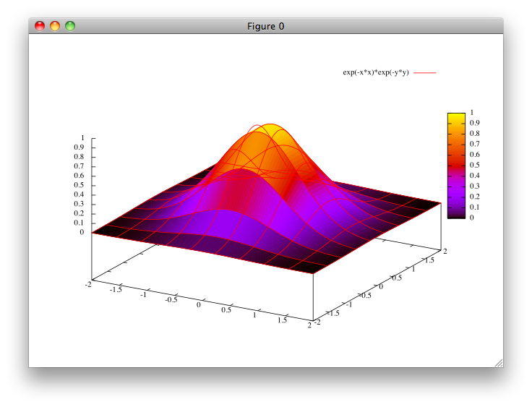Click the front x-axis -1 tick label
Screen dimensions: 532x407
pos(144,294)
